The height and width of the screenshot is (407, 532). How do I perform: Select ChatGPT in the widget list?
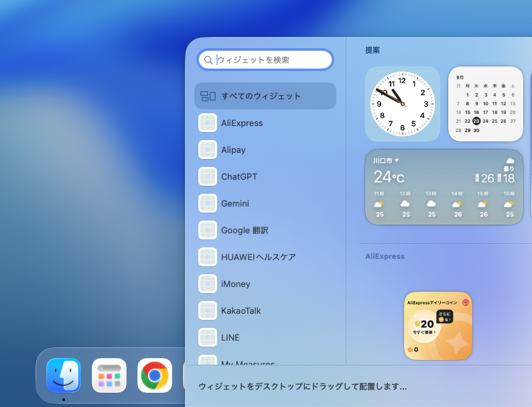tap(265, 176)
